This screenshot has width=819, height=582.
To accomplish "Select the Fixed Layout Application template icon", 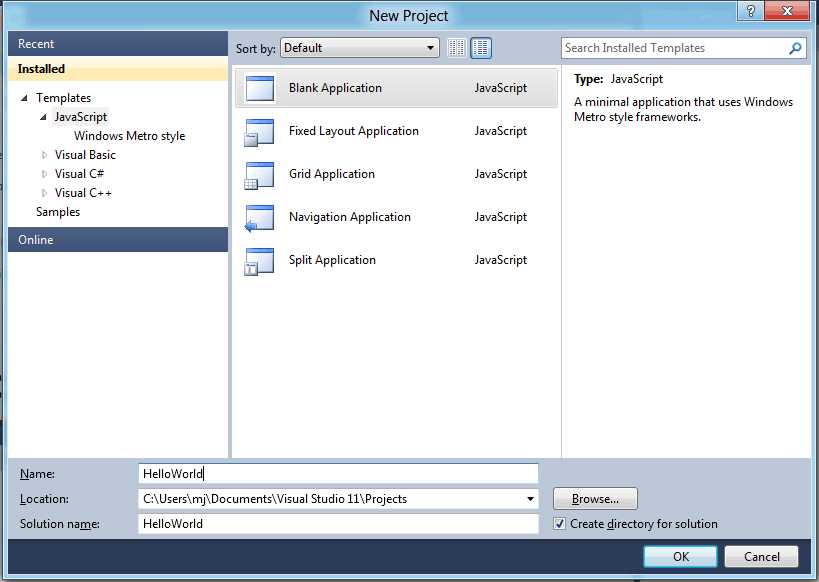I will pos(259,132).
